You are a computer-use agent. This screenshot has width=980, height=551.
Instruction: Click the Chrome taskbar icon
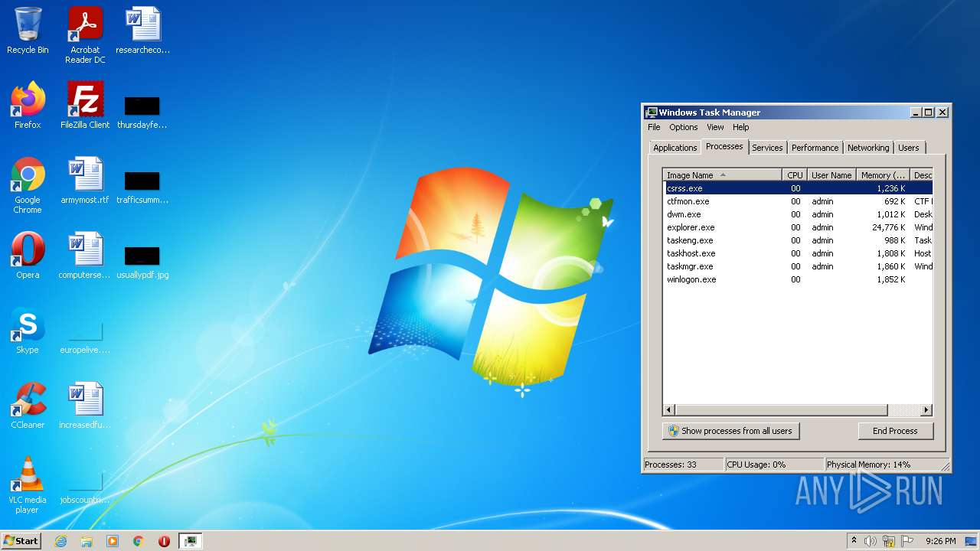139,541
